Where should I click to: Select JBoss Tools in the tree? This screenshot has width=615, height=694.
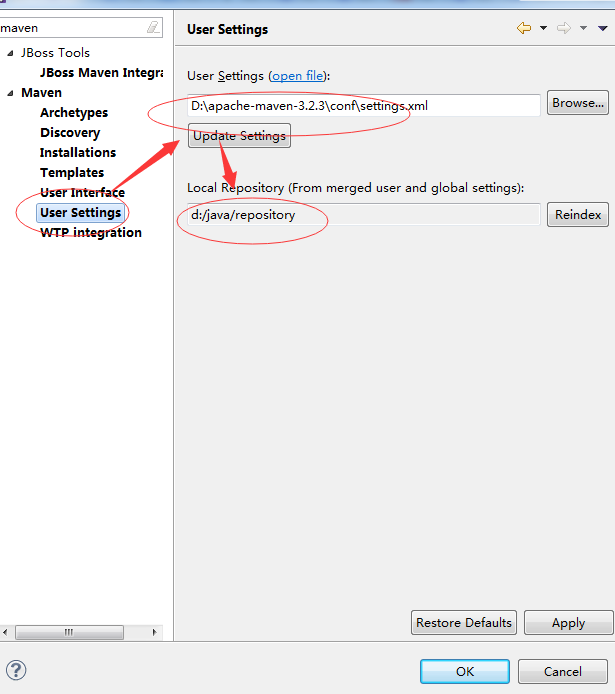[x=55, y=53]
